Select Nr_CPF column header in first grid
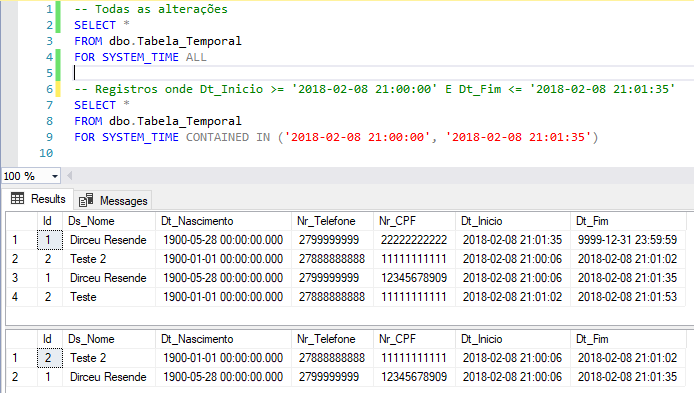This screenshot has height=393, width=694. pos(414,221)
